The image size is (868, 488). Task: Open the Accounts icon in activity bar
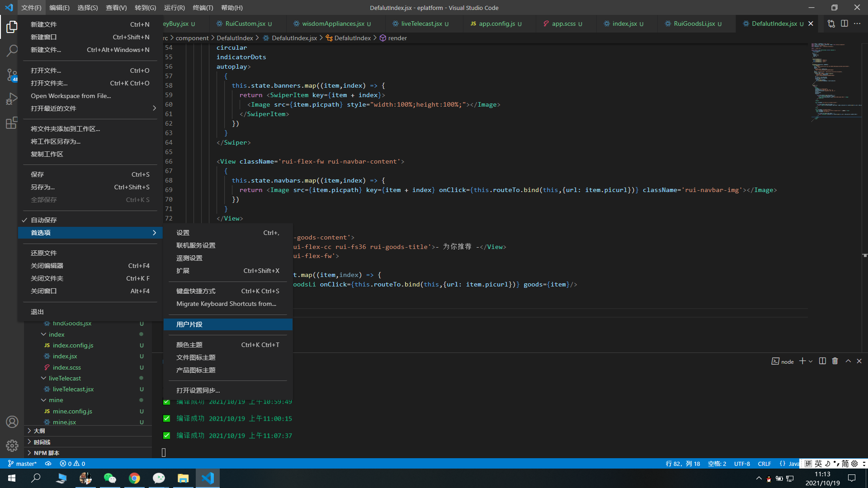point(12,422)
